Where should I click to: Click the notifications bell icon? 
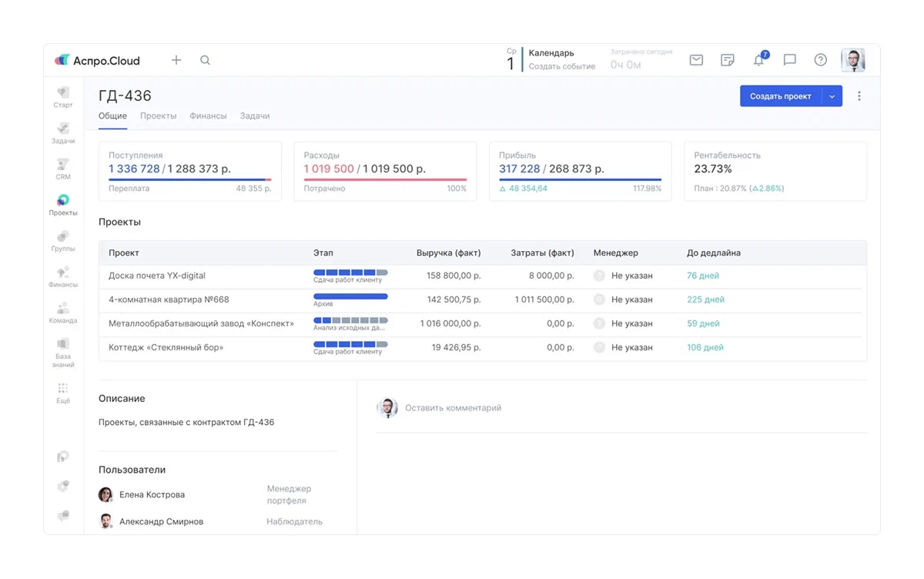pyautogui.click(x=758, y=60)
